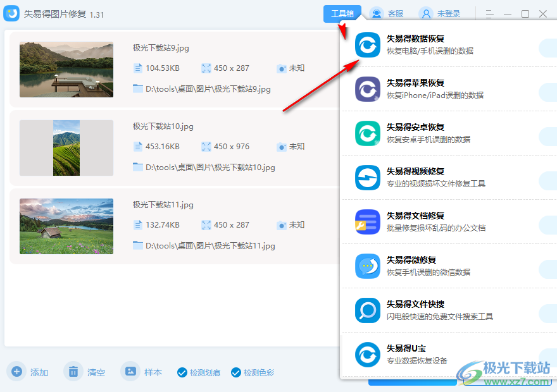Click file size icon beside 104.53KB
The image size is (557, 392).
pyautogui.click(x=137, y=68)
